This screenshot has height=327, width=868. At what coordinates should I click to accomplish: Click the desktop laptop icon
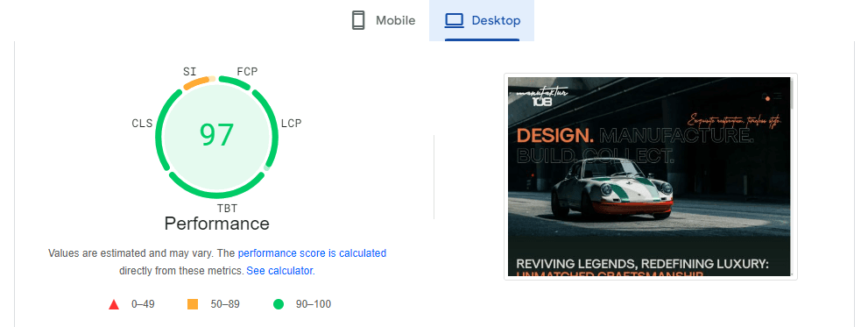pos(454,20)
